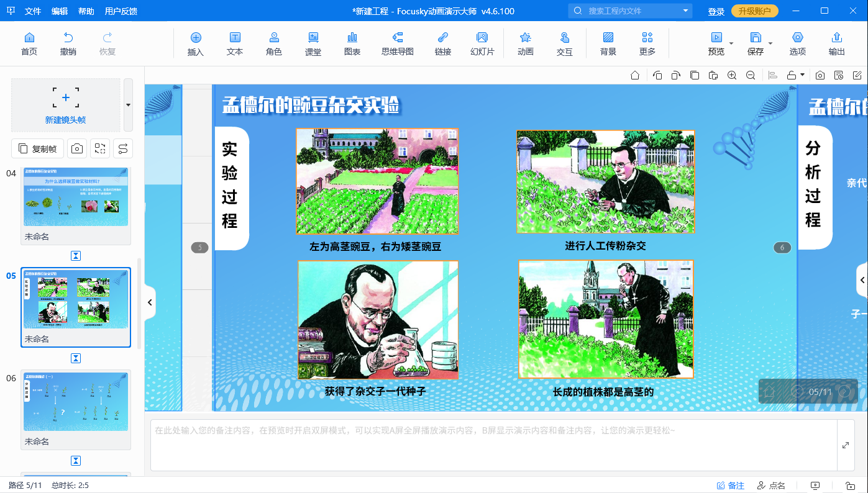Open 选项 options
The width and height of the screenshot is (868, 493).
[x=798, y=44]
